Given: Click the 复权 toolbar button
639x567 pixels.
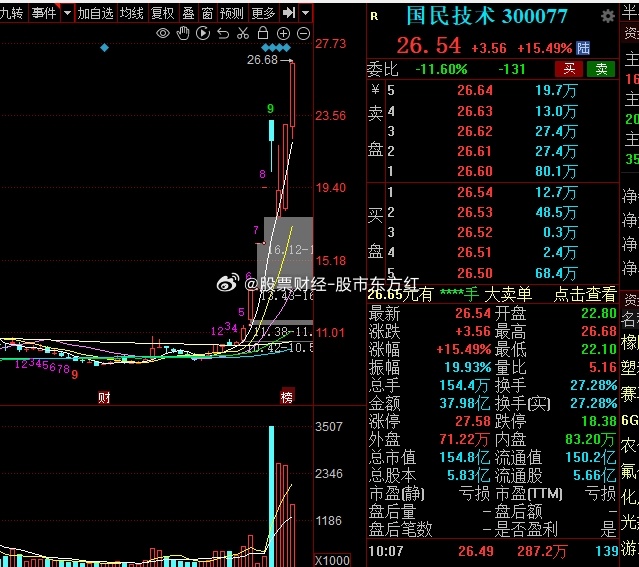Looking at the screenshot, I should 163,13.
